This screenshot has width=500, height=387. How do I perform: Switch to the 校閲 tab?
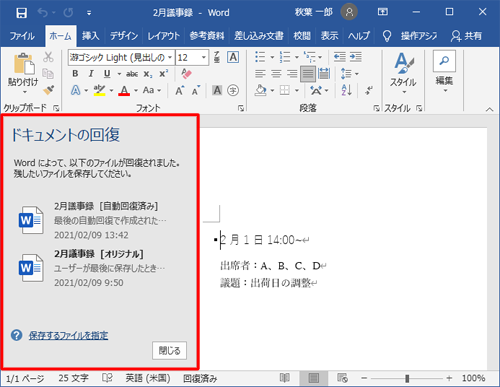(x=302, y=36)
